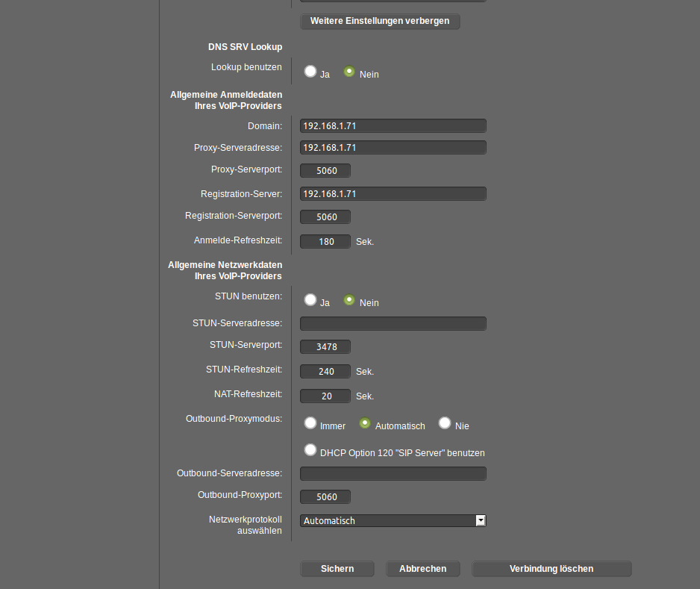Edit the Proxy-Serveradresse field
The width and height of the screenshot is (700, 589).
pos(393,147)
